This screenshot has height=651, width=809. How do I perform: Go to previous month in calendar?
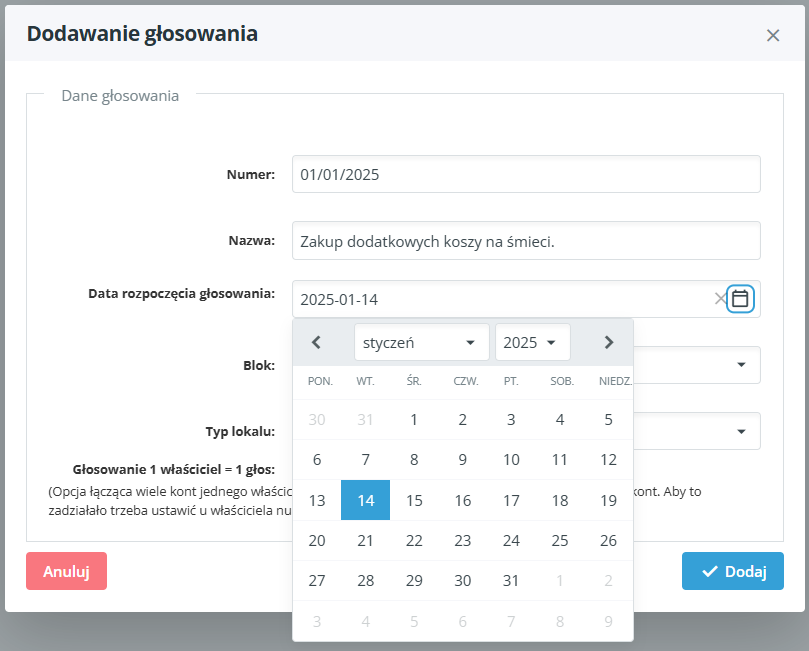(316, 342)
